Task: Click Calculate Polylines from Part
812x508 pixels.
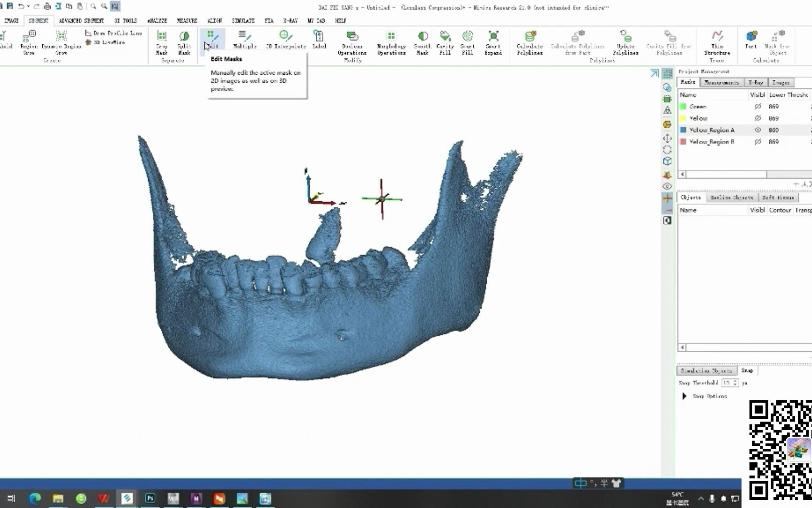Action: pyautogui.click(x=578, y=42)
